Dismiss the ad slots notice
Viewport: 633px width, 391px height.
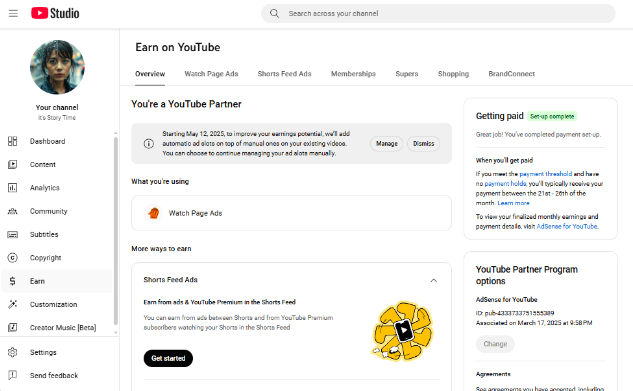point(423,144)
